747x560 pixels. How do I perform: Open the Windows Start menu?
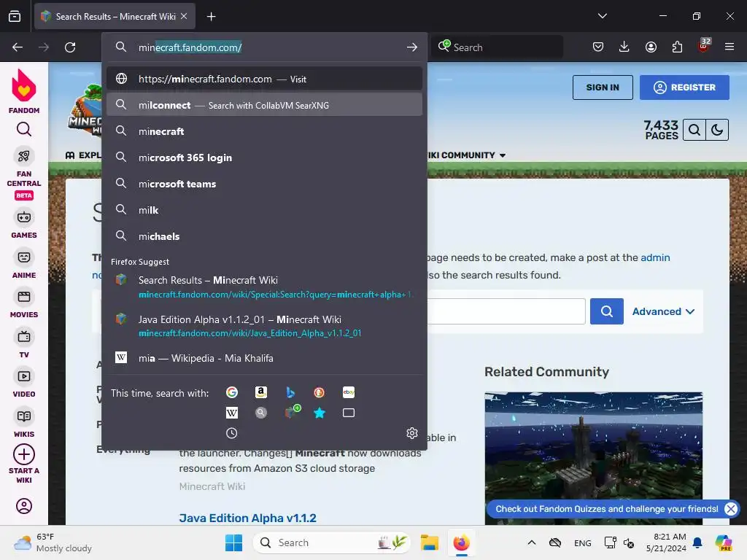pyautogui.click(x=233, y=542)
